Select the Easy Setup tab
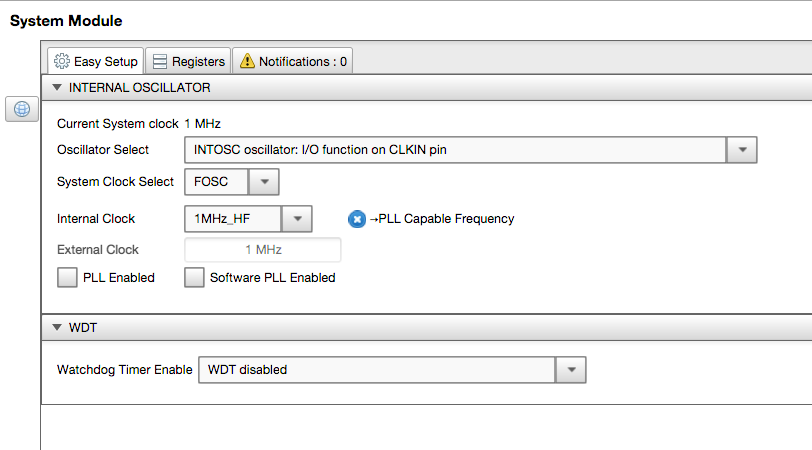The width and height of the screenshot is (812, 450). click(95, 61)
